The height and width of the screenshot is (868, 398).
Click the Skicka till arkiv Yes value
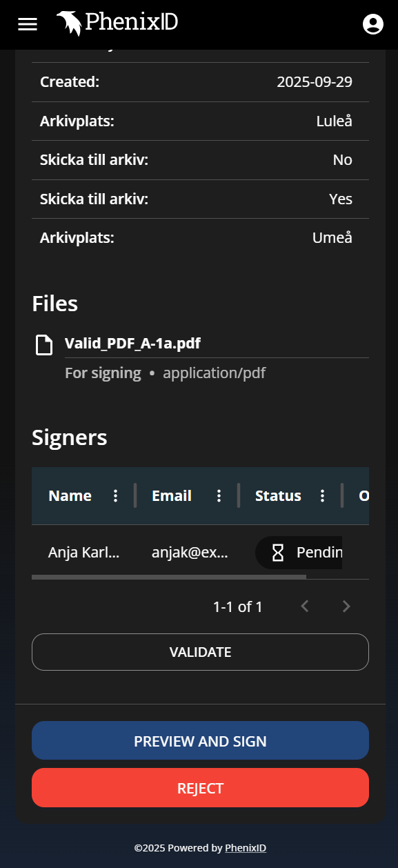(x=341, y=199)
